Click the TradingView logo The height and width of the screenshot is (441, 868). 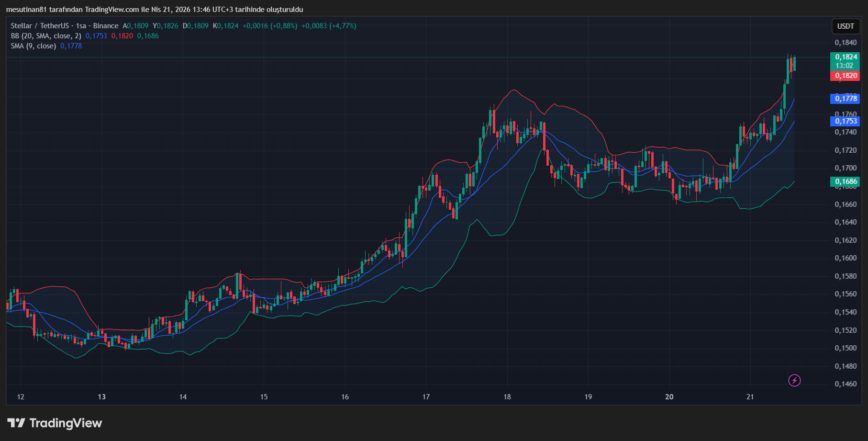[54, 423]
